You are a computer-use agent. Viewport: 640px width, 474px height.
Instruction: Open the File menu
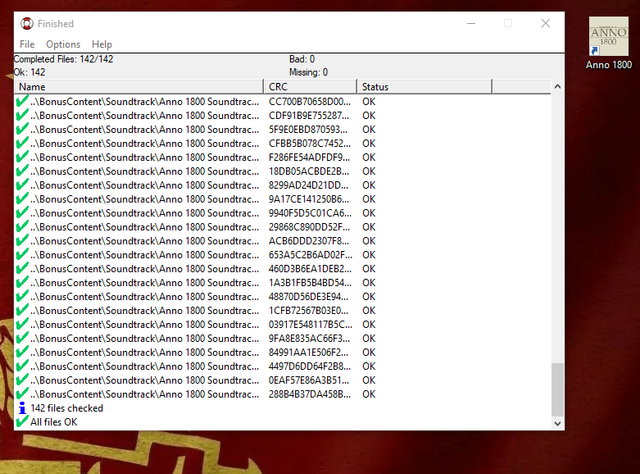[27, 44]
